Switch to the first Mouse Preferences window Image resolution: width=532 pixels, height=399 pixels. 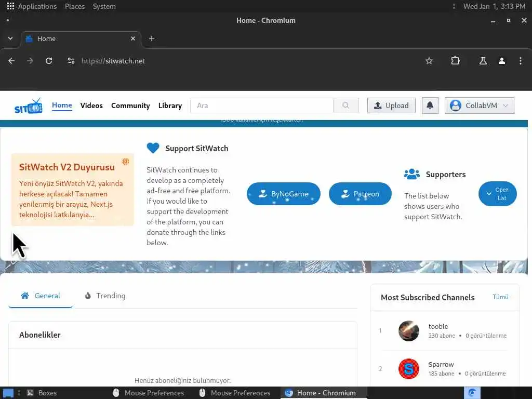point(149,393)
